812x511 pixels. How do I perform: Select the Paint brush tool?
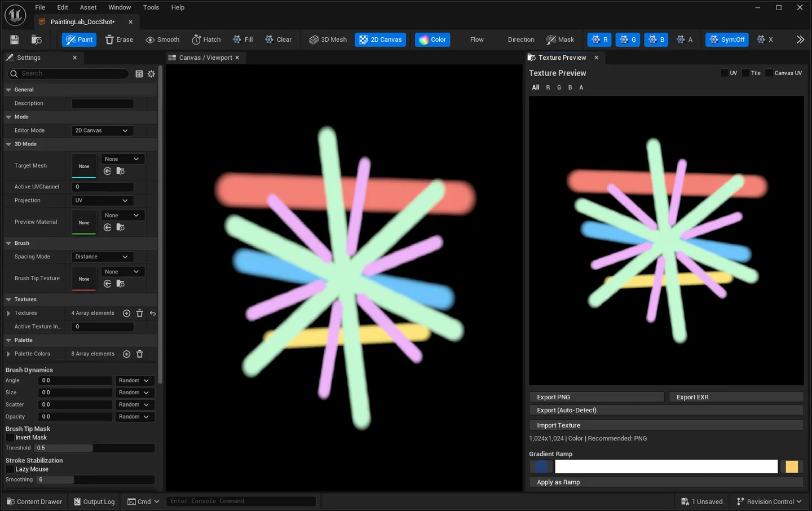click(80, 39)
